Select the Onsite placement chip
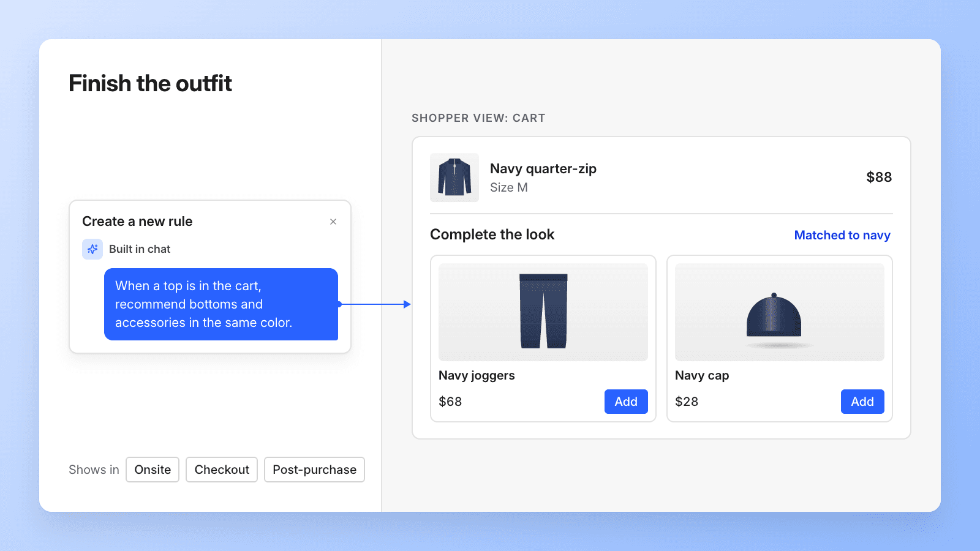Viewport: 980px width, 551px height. coord(153,470)
